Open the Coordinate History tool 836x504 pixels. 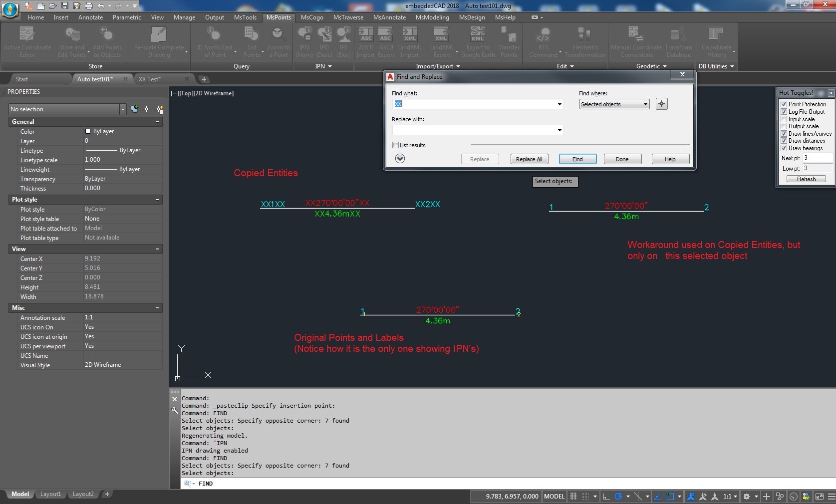pyautogui.click(x=716, y=34)
